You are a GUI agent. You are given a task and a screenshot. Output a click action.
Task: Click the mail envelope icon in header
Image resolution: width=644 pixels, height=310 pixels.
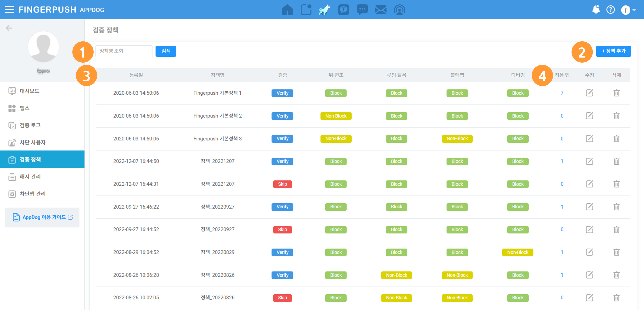pyautogui.click(x=381, y=10)
